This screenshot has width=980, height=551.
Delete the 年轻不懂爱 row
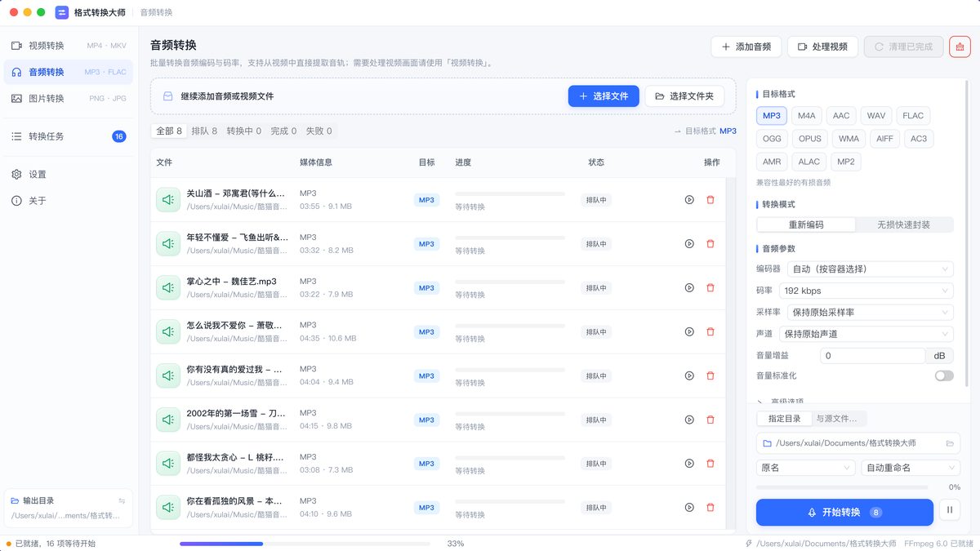[x=710, y=244]
